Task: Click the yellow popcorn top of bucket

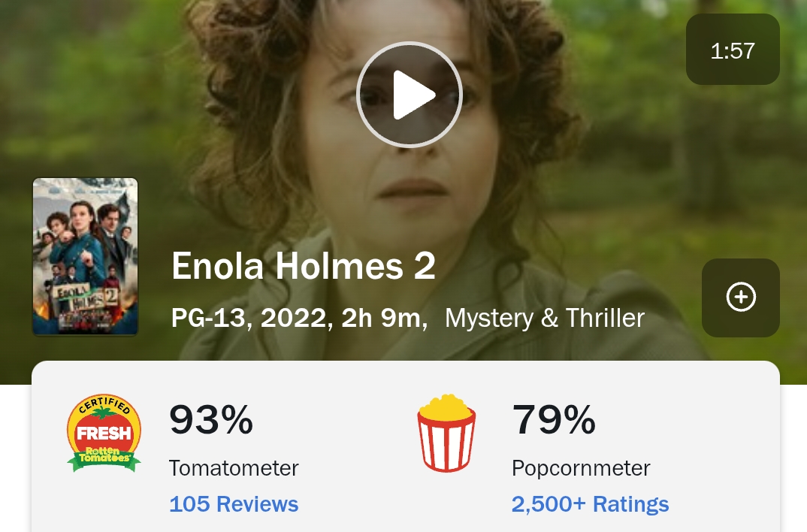Action: 446,407
